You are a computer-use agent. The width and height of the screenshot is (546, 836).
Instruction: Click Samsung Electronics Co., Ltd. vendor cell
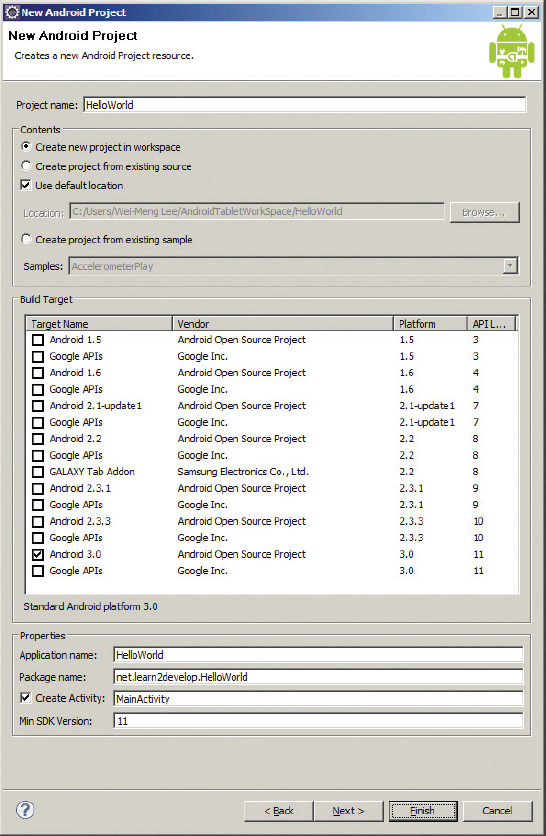tap(243, 471)
